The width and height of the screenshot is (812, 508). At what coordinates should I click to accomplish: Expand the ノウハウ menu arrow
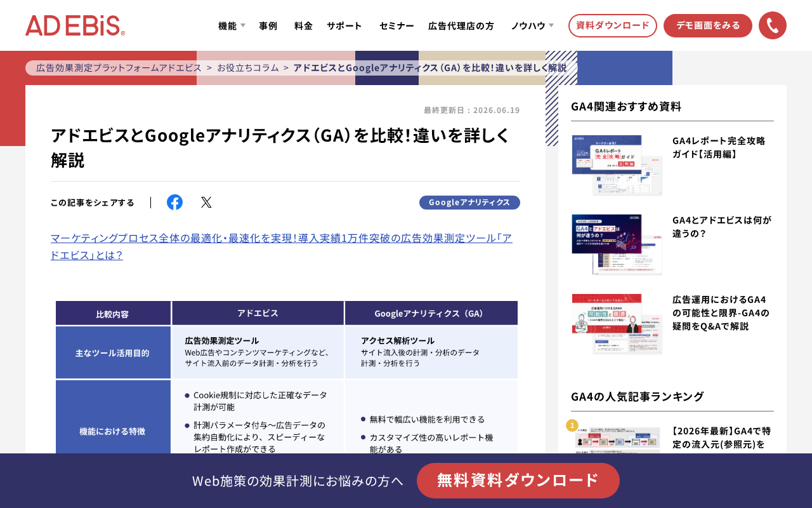point(551,25)
